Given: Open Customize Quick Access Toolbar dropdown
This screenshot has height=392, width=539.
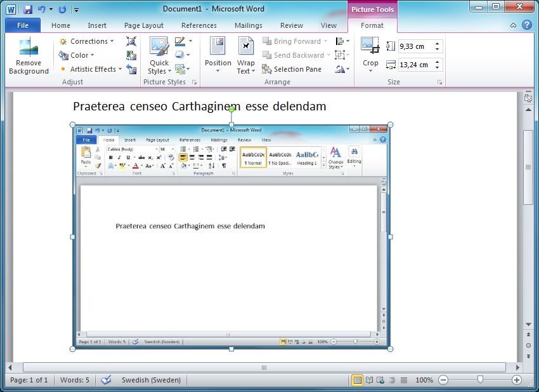Looking at the screenshot, I should click(76, 10).
